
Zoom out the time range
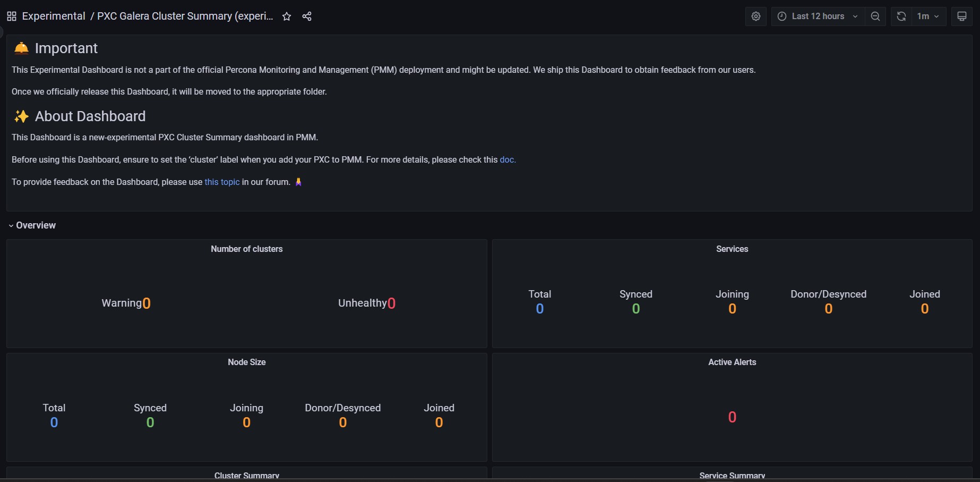(x=875, y=16)
